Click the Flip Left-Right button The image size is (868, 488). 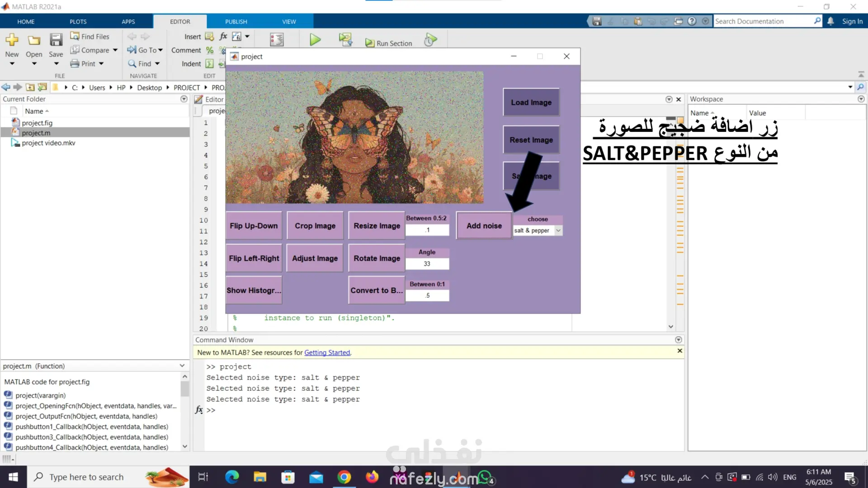(x=254, y=258)
